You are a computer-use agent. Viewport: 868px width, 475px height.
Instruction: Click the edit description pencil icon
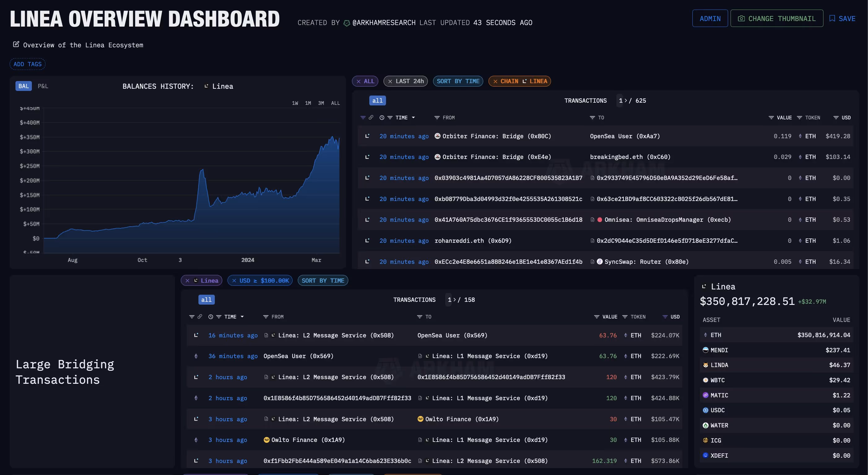pyautogui.click(x=16, y=45)
